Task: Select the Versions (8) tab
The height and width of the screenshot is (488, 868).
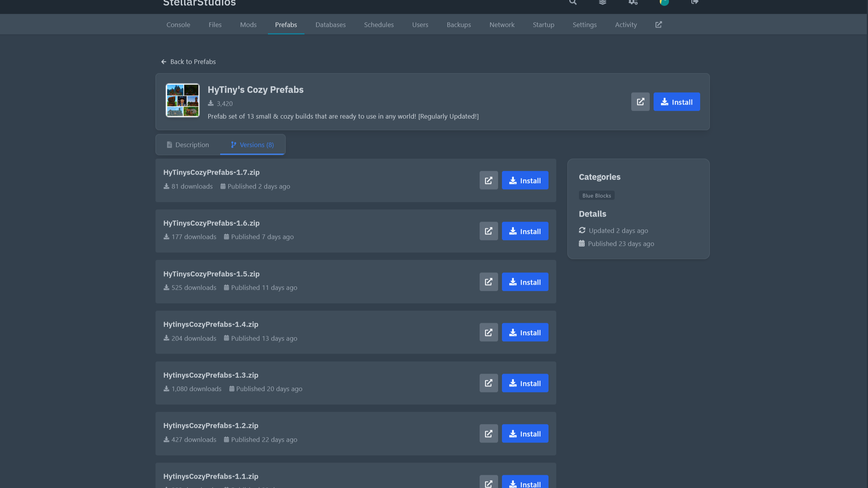Action: (253, 145)
